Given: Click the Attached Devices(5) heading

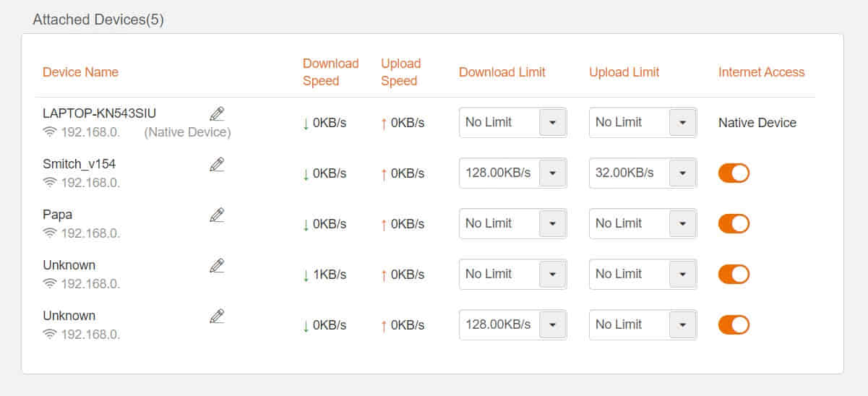Looking at the screenshot, I should click(x=98, y=20).
